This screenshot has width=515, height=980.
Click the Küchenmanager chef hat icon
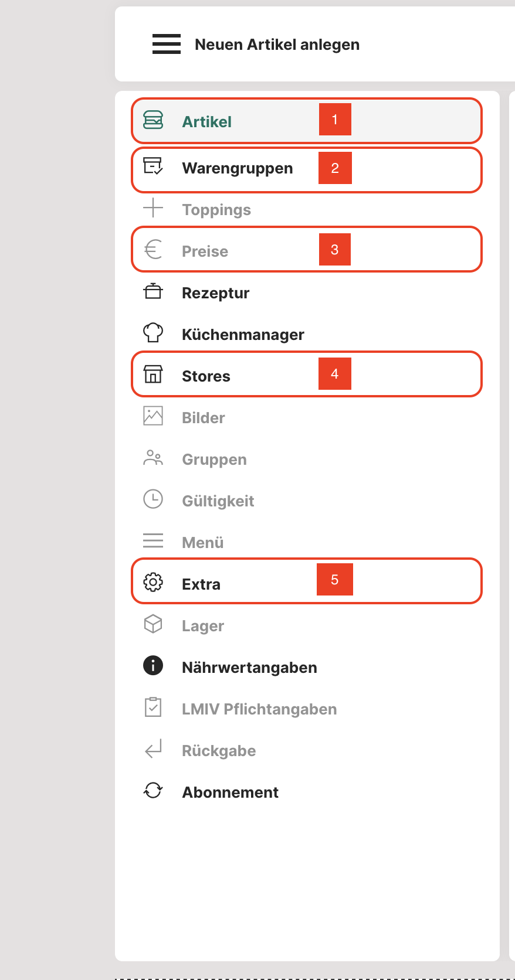pyautogui.click(x=153, y=332)
